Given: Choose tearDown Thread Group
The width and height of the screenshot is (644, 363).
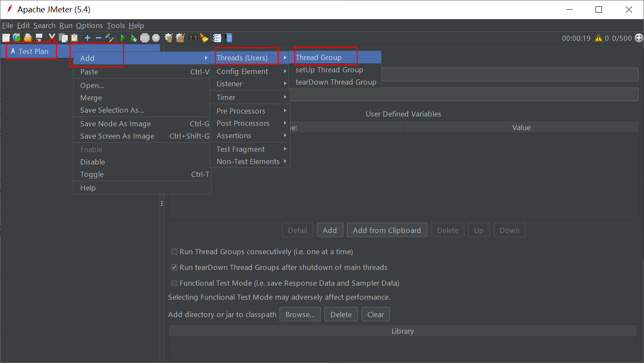Looking at the screenshot, I should click(335, 82).
